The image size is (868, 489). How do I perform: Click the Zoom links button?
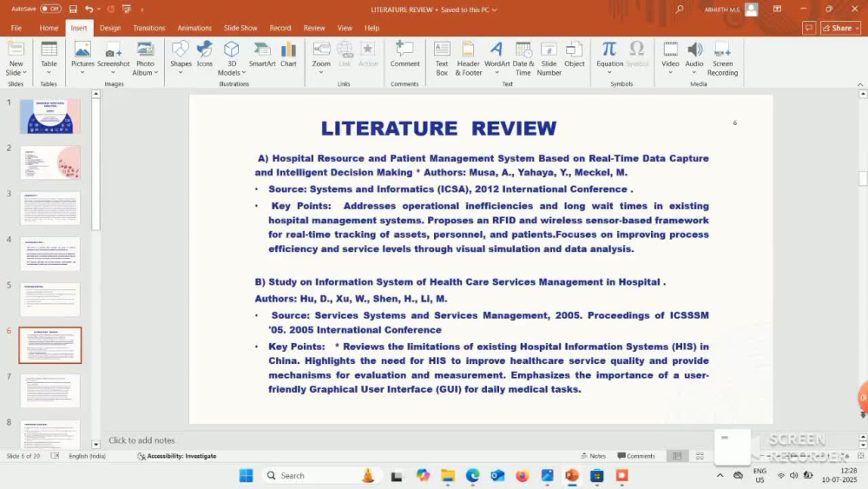tap(321, 58)
